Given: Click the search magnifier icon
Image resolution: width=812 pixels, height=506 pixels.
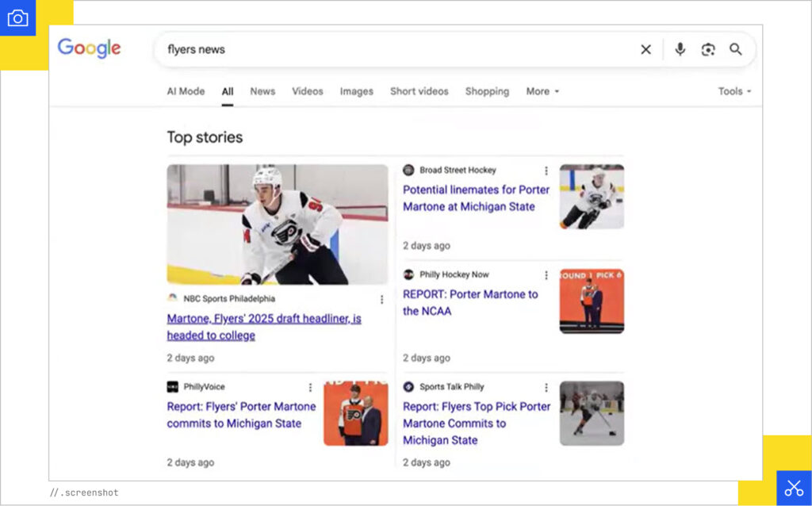Looking at the screenshot, I should click(x=736, y=49).
